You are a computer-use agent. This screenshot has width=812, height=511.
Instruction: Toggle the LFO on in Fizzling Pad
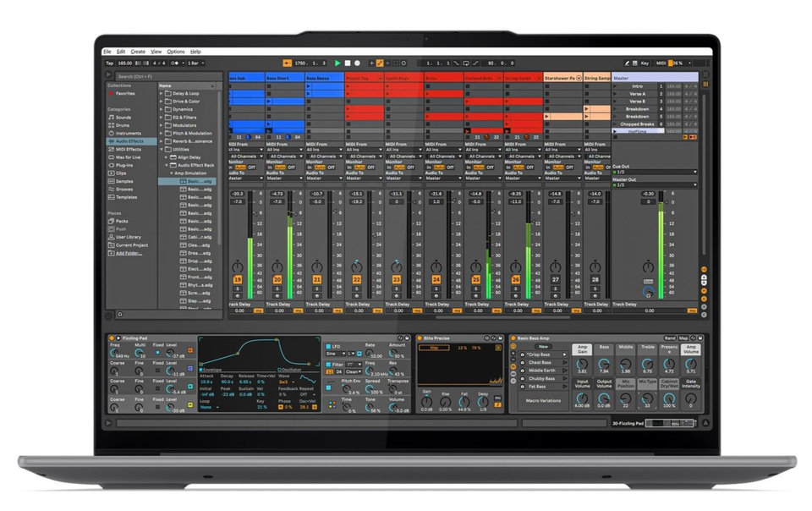click(328, 346)
